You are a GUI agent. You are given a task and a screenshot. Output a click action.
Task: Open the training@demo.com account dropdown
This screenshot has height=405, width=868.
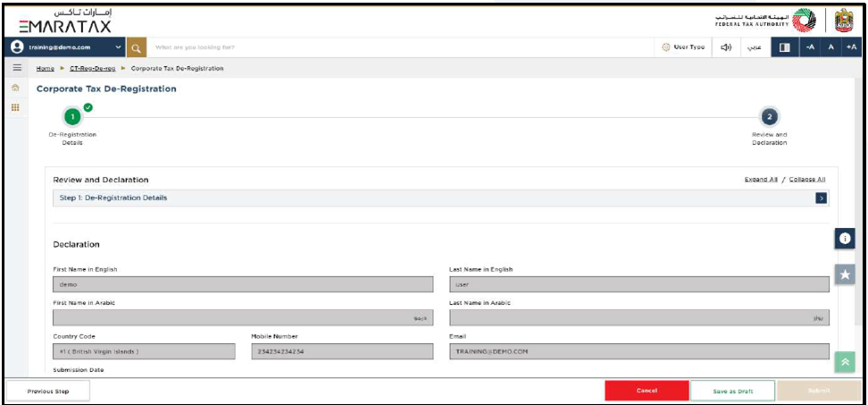65,46
